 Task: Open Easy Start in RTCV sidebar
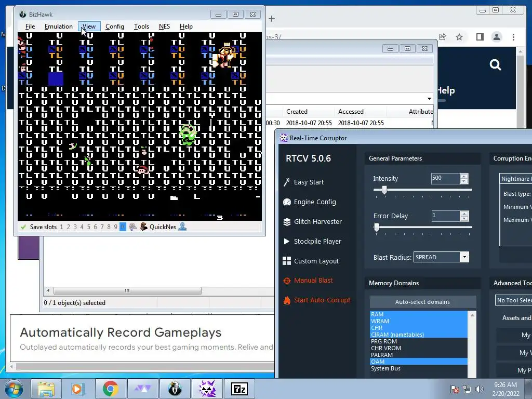coord(309,182)
